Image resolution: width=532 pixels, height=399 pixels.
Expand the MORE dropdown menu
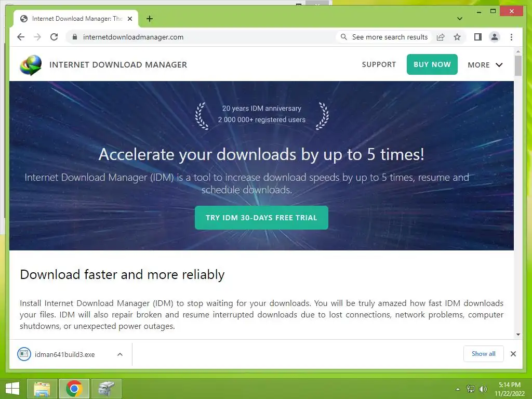(x=485, y=65)
